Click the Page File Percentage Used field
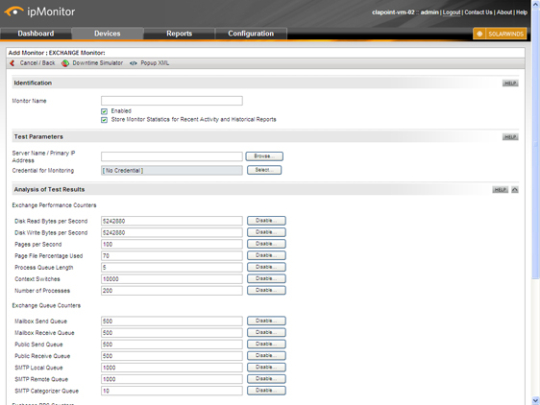The height and width of the screenshot is (405, 540). 172,256
